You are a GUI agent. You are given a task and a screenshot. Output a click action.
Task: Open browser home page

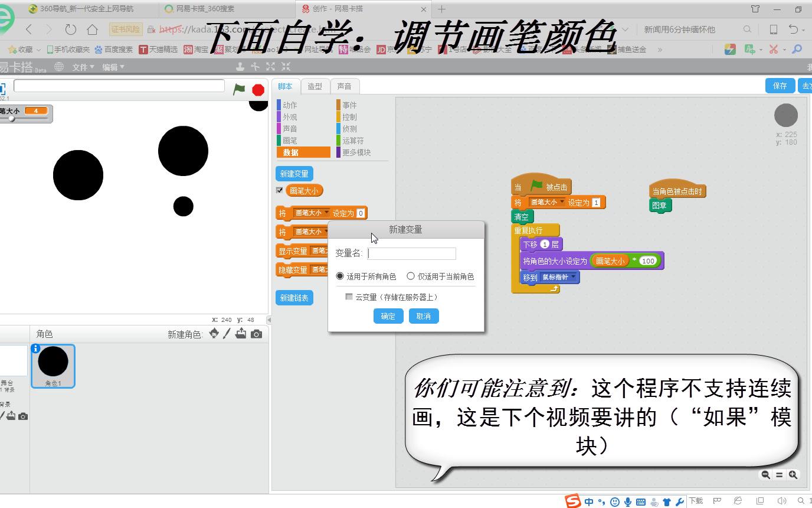(x=92, y=29)
